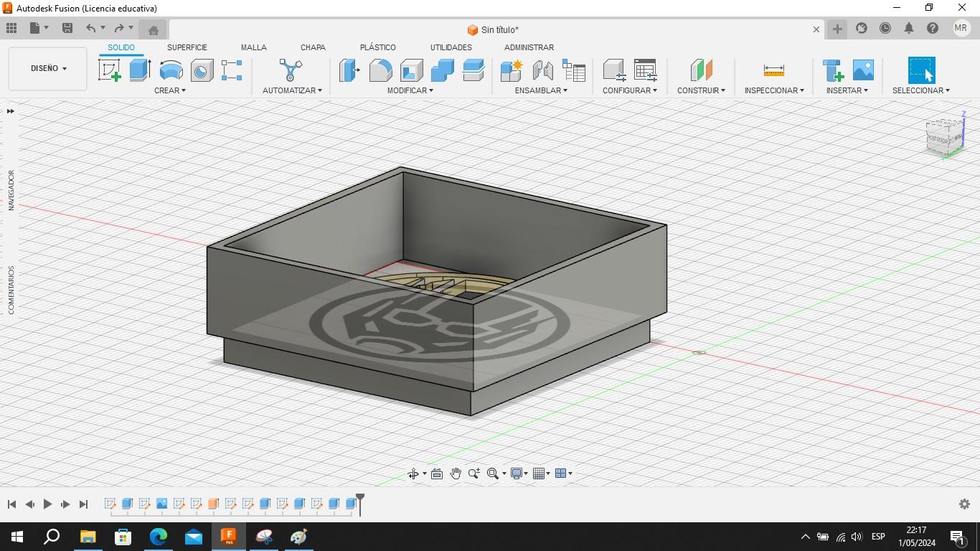
Task: Click the Insert Derive icon
Action: [x=833, y=70]
